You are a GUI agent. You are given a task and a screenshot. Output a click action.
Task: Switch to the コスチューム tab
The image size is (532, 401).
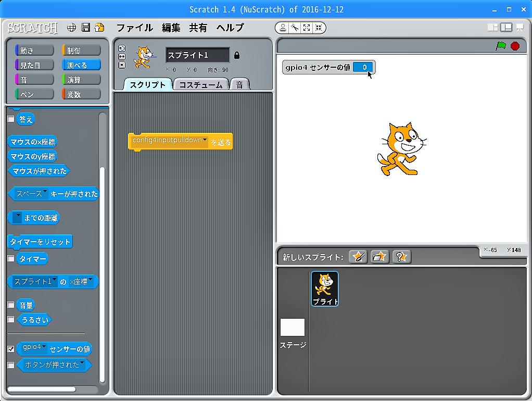coord(201,84)
